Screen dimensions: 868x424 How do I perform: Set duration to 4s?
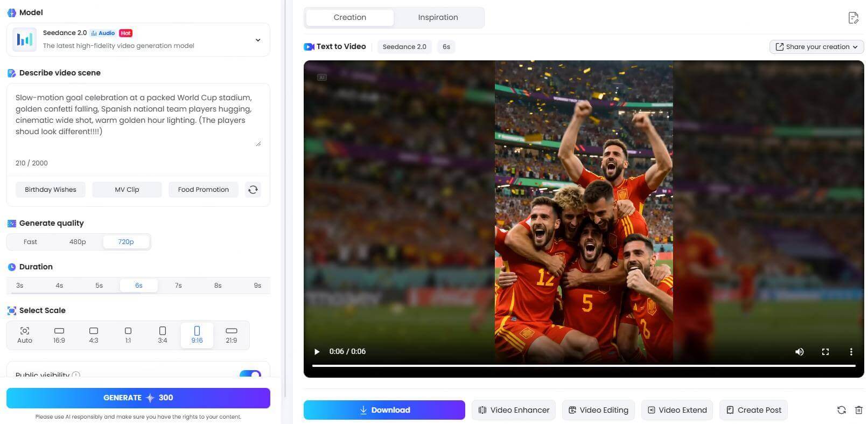[59, 286]
